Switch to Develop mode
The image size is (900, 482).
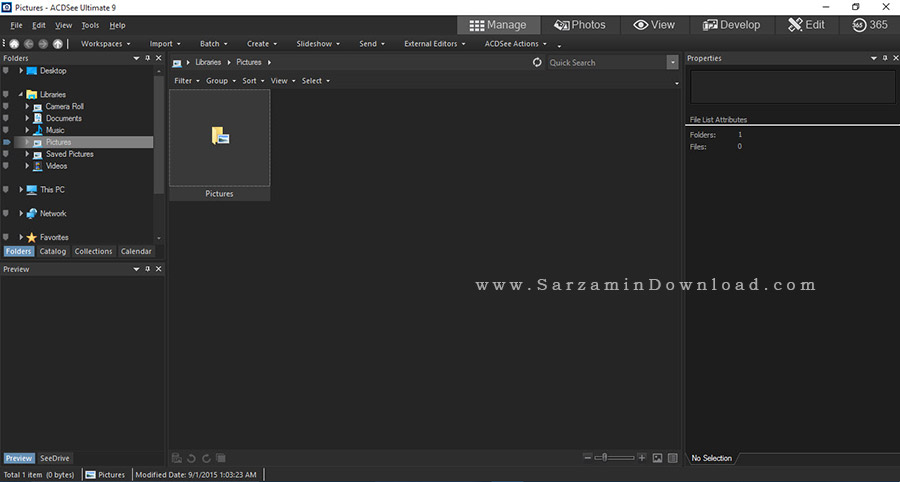732,25
